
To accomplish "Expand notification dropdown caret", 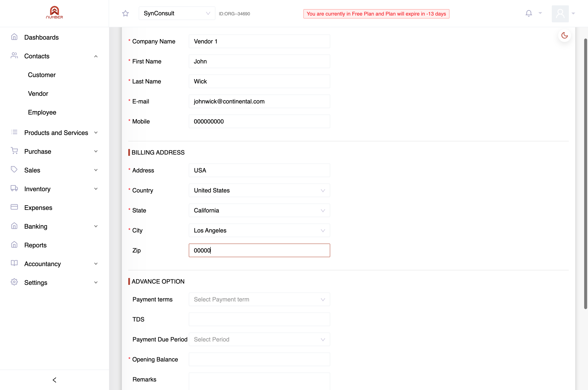I will click(x=540, y=13).
